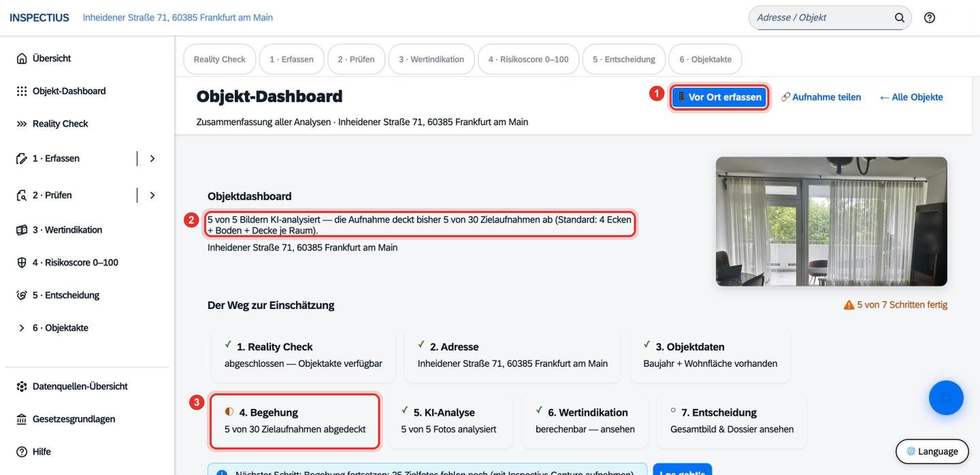The height and width of the screenshot is (475, 980).
Task: Open the 5. KI-Analyse step card
Action: point(450,421)
